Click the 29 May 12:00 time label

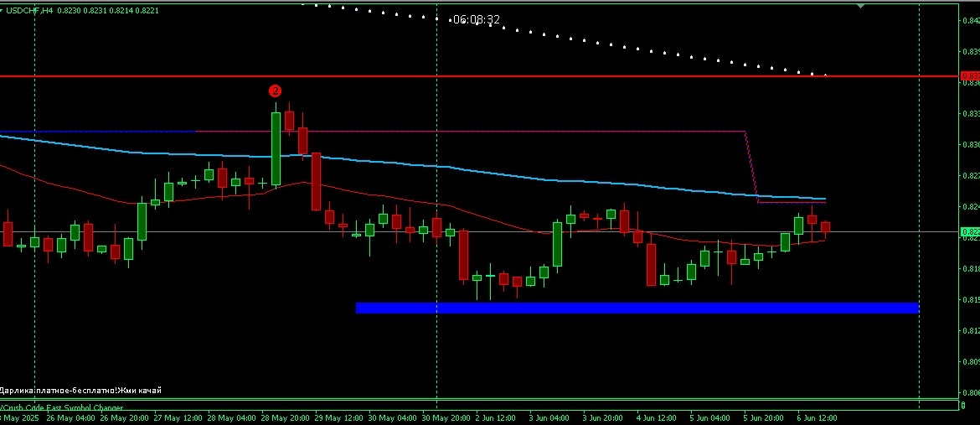click(339, 417)
